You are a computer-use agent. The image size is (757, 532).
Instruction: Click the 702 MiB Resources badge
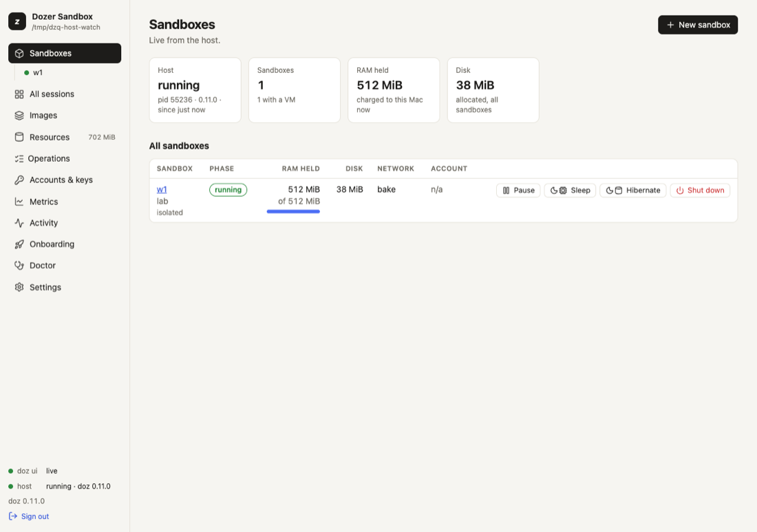tap(102, 137)
